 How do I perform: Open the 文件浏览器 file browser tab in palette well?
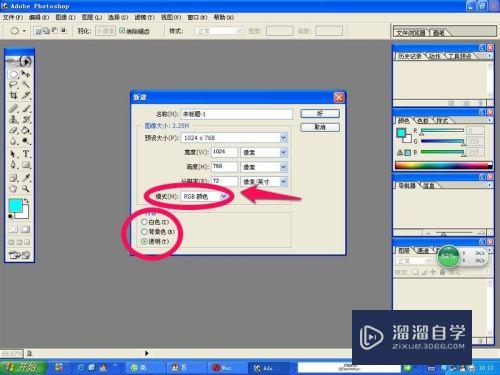coord(411,33)
